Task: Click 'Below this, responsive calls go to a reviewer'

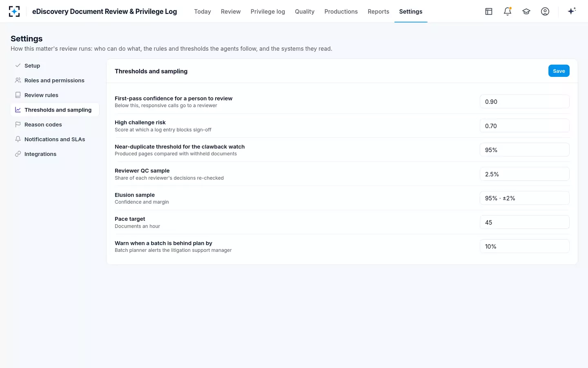Action: click(166, 105)
